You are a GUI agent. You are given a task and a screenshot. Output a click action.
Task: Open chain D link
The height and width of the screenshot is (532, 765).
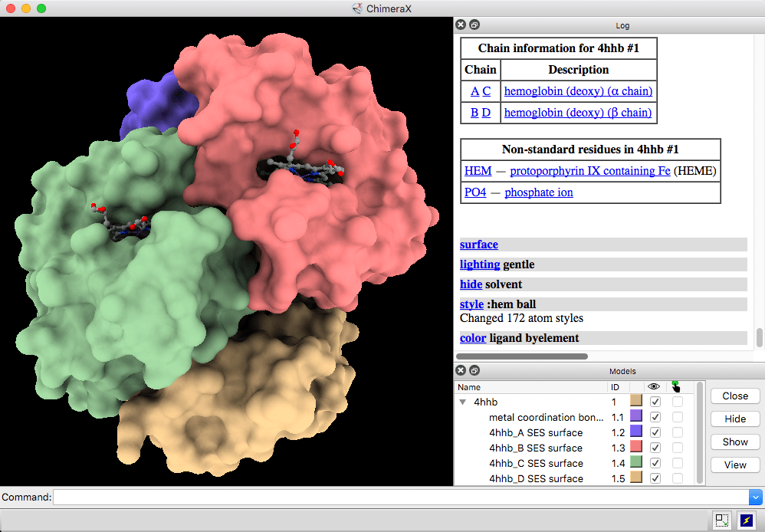pyautogui.click(x=487, y=113)
